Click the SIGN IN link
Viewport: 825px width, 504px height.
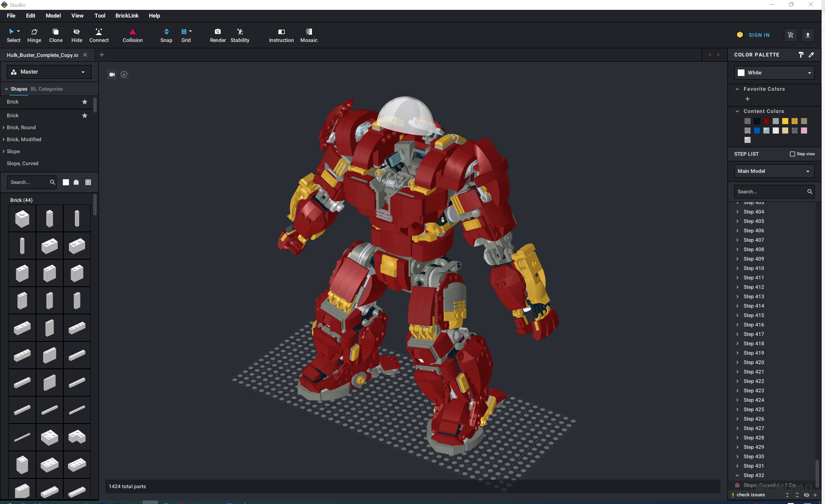[x=759, y=35]
